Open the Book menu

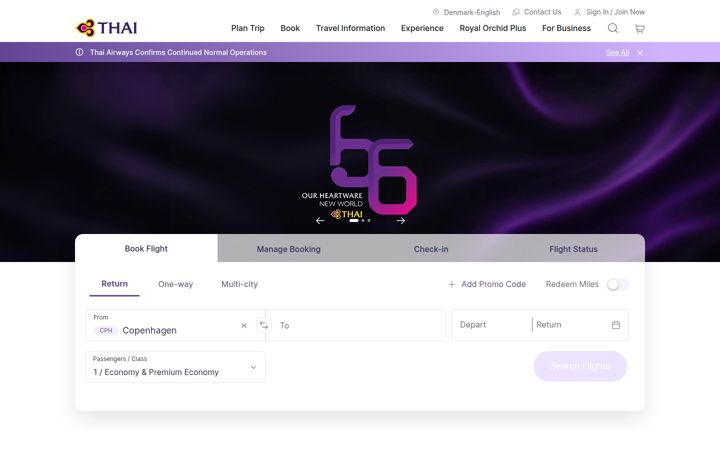point(290,28)
